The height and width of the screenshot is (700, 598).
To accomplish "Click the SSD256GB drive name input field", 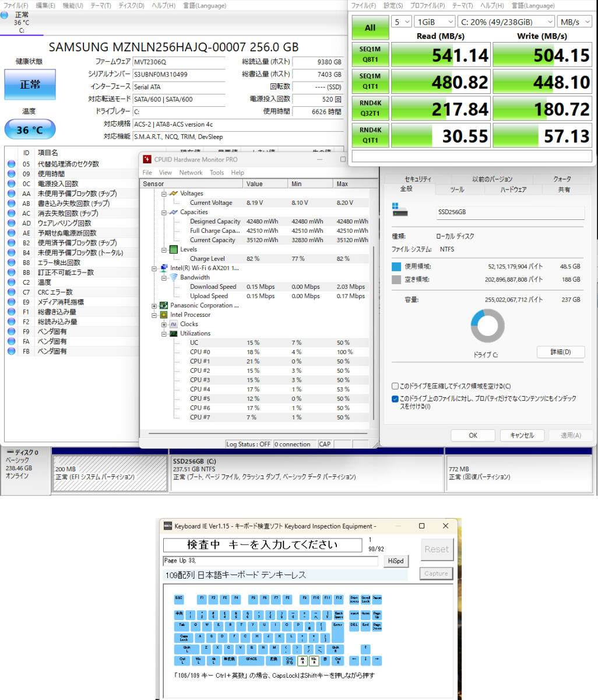I will [x=509, y=212].
